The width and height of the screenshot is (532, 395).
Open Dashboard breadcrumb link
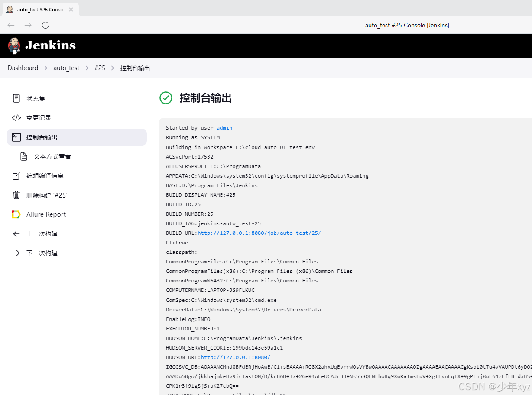pyautogui.click(x=23, y=68)
